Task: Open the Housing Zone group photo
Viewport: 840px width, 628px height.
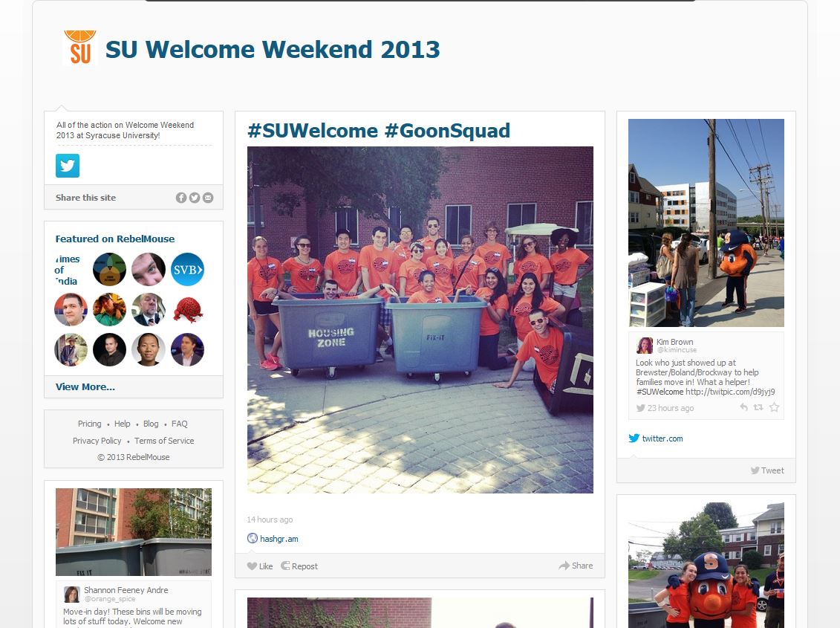Action: click(x=420, y=320)
